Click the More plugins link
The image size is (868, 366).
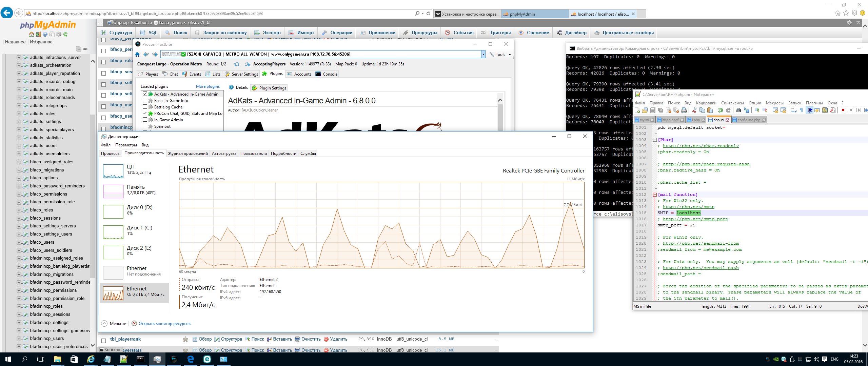tap(208, 86)
